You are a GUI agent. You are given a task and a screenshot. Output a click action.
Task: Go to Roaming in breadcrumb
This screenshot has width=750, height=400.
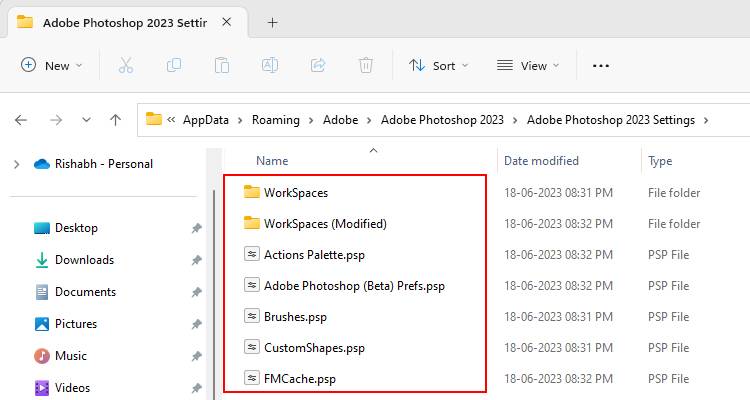276,120
